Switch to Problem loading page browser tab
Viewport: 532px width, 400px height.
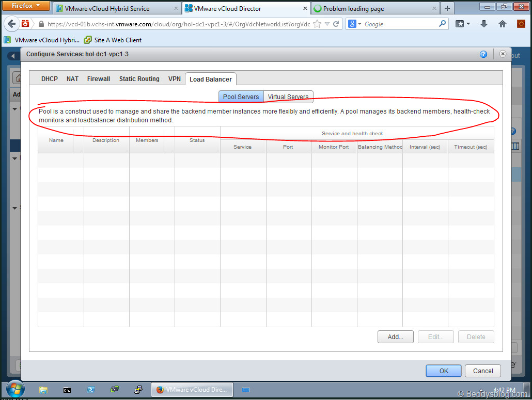pos(375,8)
